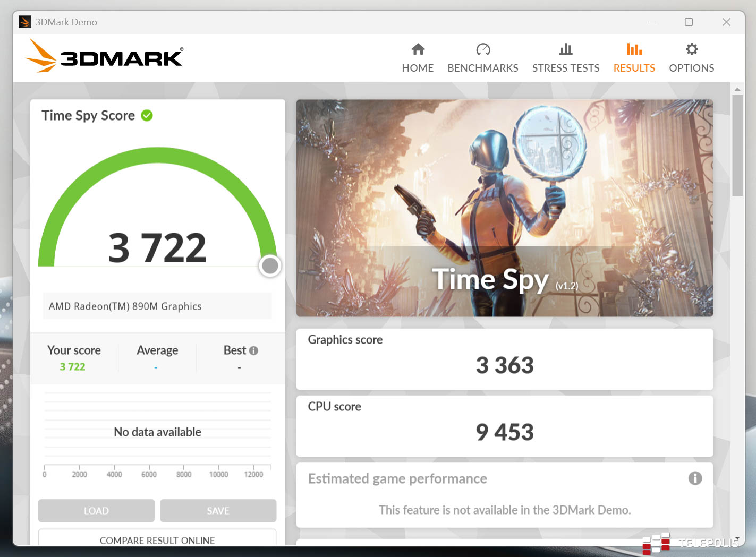Maximize the 3DMark Demo window
This screenshot has height=557, width=756.
click(689, 22)
